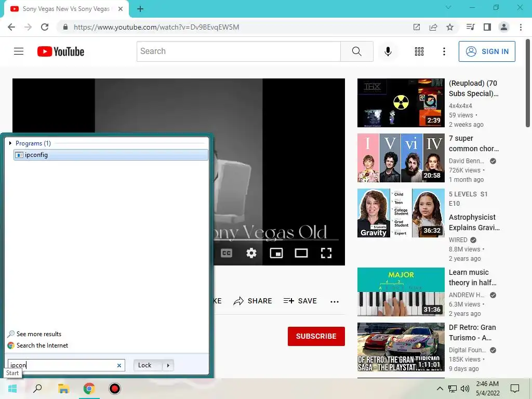Open Chrome three-dot menu
Screen dimensions: 532x399
[x=521, y=27]
